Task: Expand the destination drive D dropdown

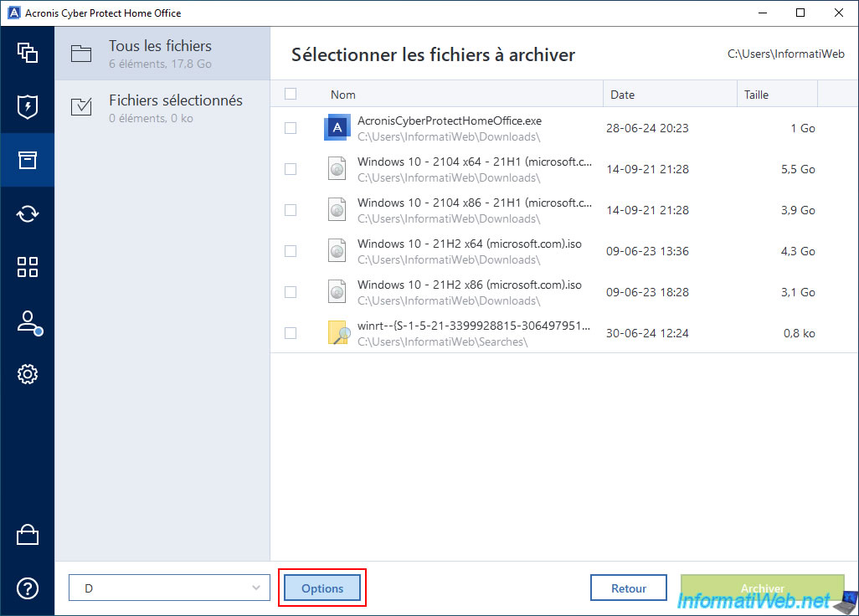Action: (x=168, y=588)
